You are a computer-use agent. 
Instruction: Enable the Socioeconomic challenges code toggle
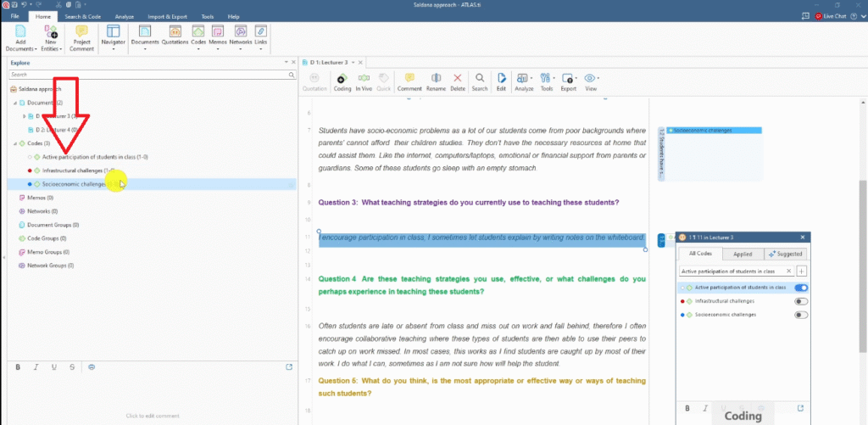pyautogui.click(x=800, y=315)
